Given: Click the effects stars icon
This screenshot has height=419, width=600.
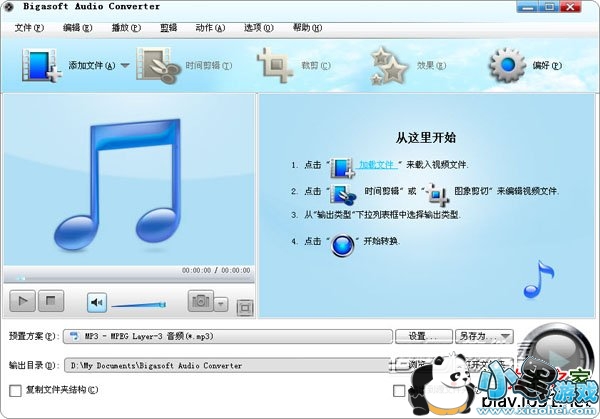Looking at the screenshot, I should click(389, 66).
